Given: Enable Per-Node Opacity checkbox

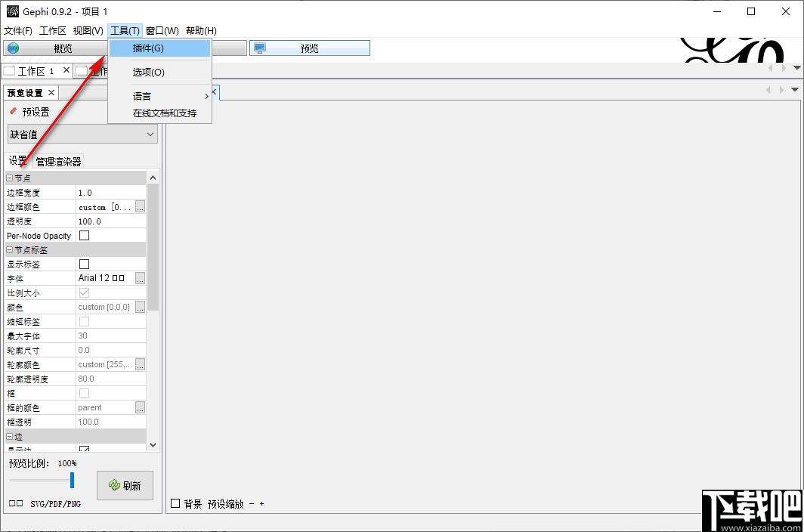Looking at the screenshot, I should [x=85, y=236].
